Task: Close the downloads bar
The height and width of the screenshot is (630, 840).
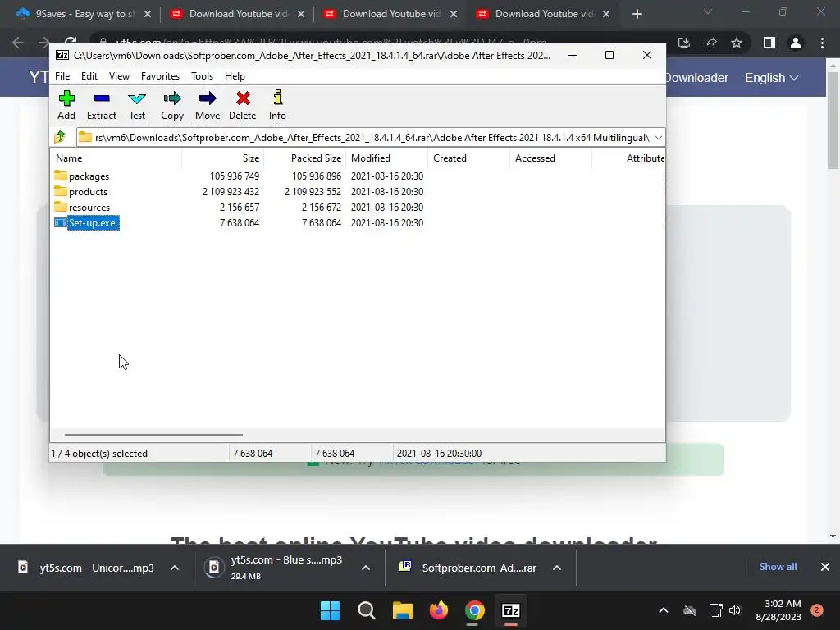Action: coord(825,567)
